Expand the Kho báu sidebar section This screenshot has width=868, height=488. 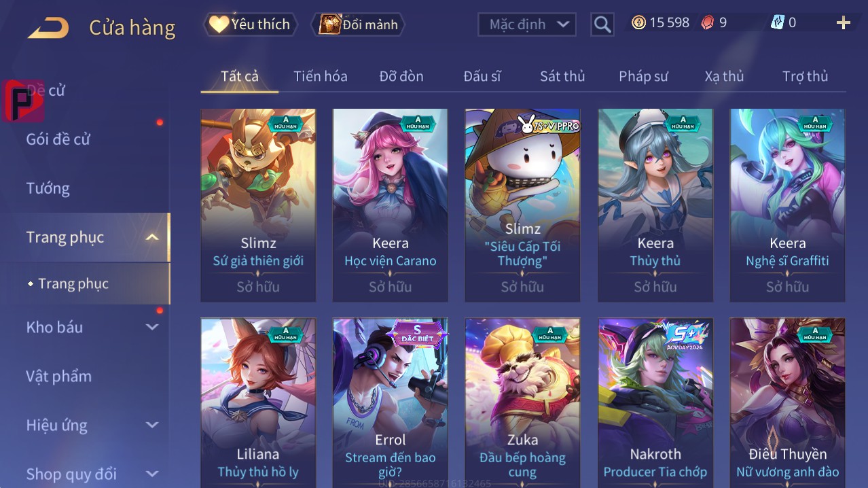pos(152,327)
